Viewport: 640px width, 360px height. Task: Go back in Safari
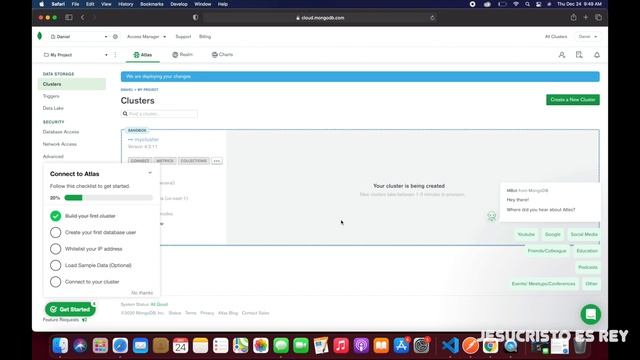(82, 18)
